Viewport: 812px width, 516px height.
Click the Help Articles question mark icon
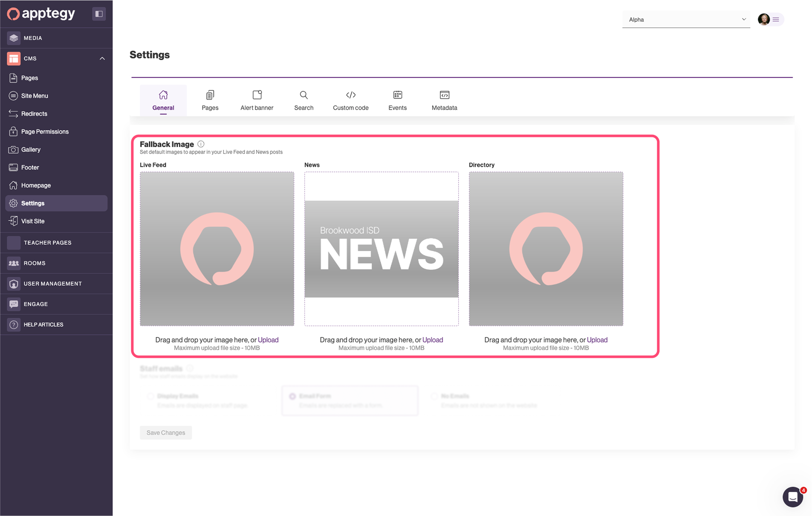[x=14, y=325]
